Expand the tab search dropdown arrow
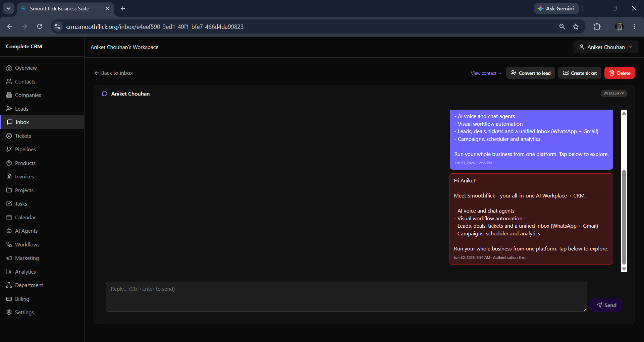 click(x=8, y=8)
